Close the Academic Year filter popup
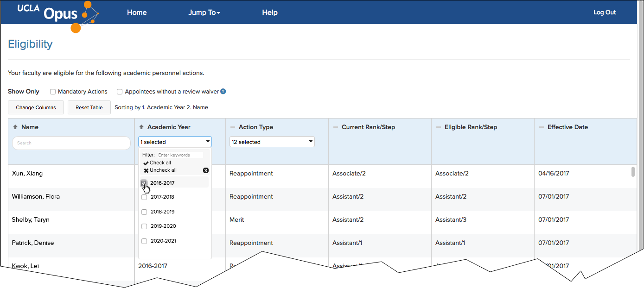 point(206,170)
